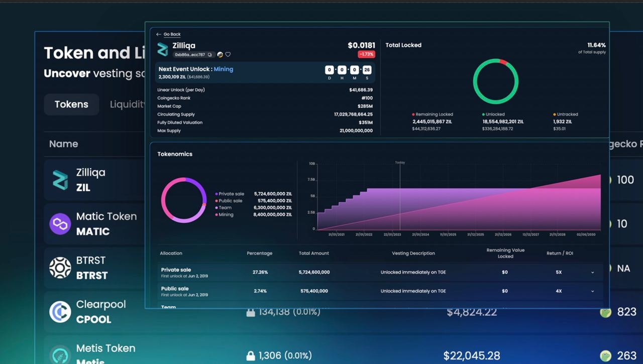
Task: Favorite Zilliqa with the heart icon
Action: (228, 55)
